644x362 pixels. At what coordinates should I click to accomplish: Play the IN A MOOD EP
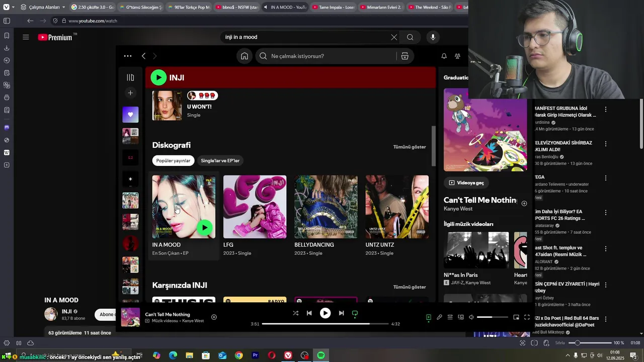[204, 227]
